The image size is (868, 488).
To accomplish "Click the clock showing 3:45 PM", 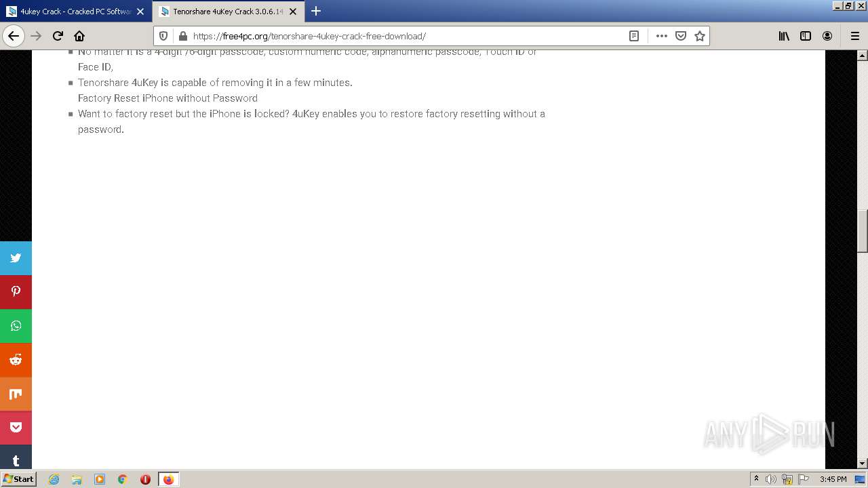I will 833,479.
